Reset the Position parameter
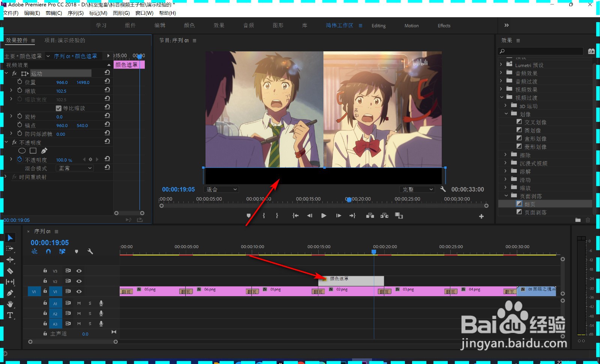 (107, 81)
